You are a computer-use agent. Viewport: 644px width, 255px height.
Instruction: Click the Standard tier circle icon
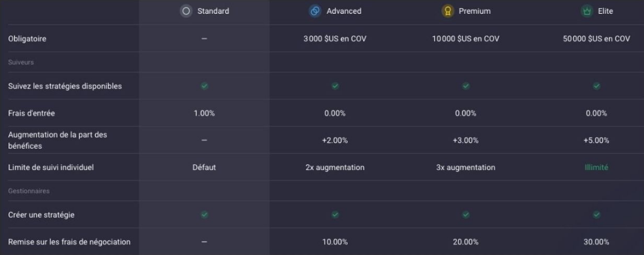[x=186, y=11]
